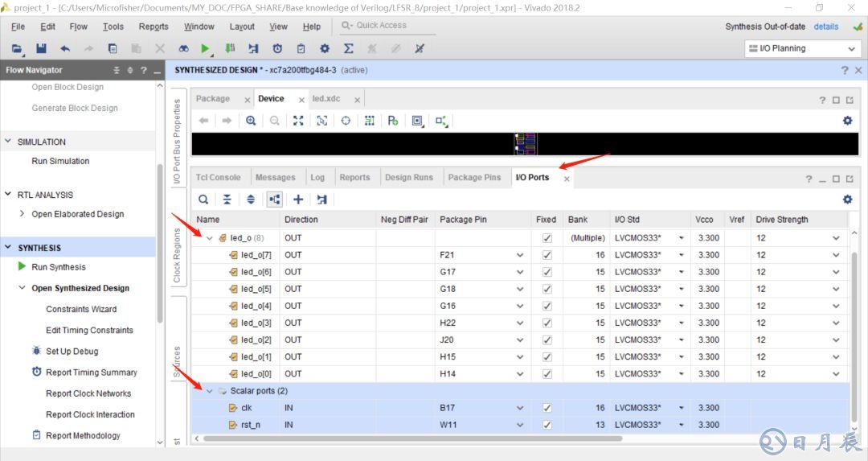Click the green Run button in toolbar
This screenshot has height=461, width=868.
click(206, 49)
